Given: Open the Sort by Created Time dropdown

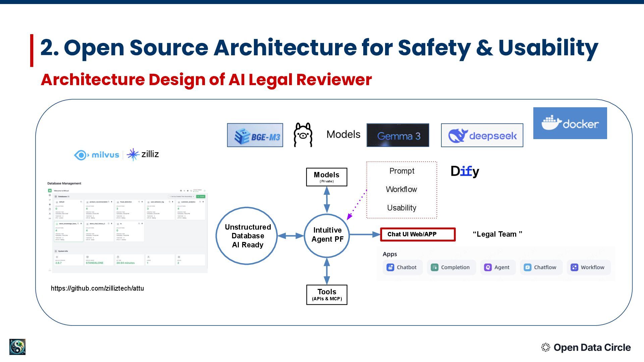Looking at the screenshot, I should coord(182,196).
